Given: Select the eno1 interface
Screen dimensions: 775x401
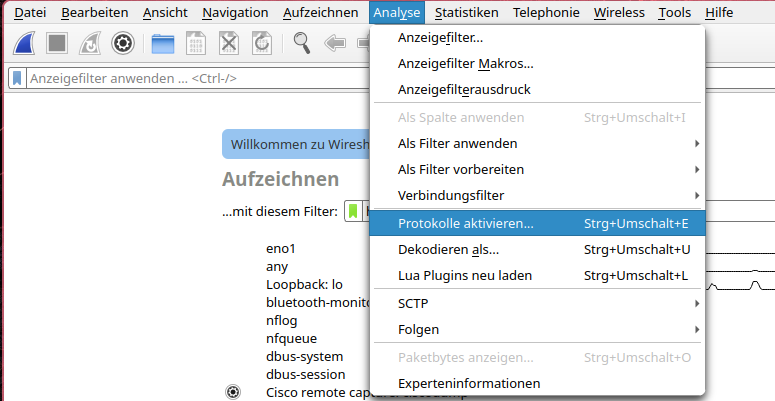Looking at the screenshot, I should pyautogui.click(x=280, y=248).
